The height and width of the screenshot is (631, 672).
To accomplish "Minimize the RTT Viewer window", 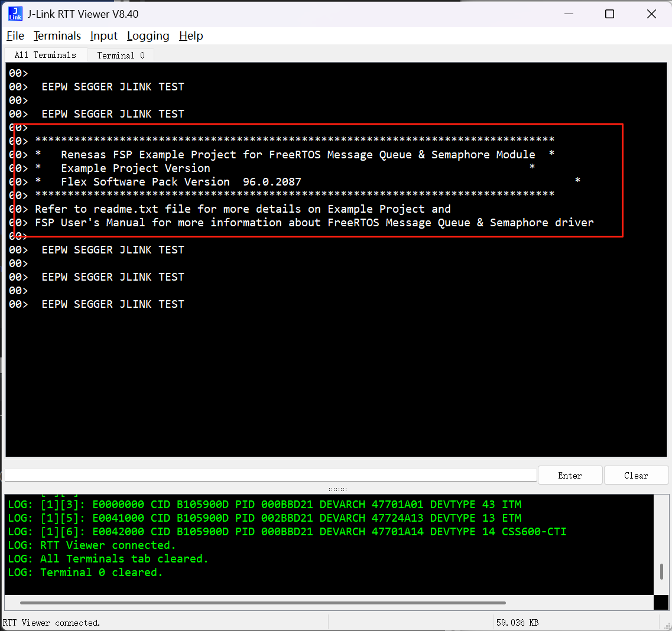I will pyautogui.click(x=569, y=14).
